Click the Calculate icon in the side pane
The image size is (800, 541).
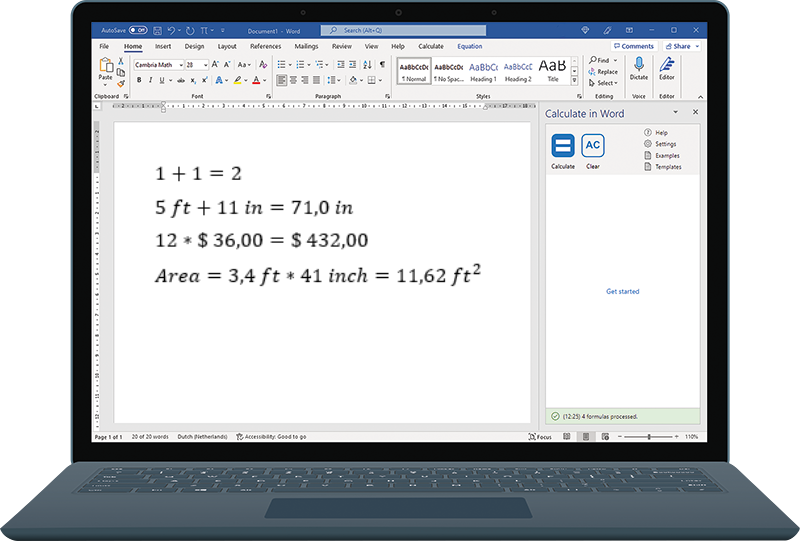coord(563,146)
